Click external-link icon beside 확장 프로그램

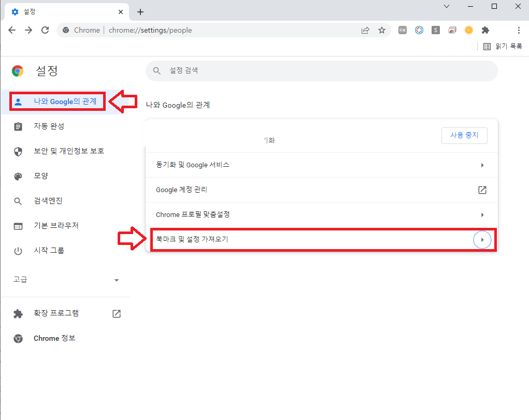117,314
